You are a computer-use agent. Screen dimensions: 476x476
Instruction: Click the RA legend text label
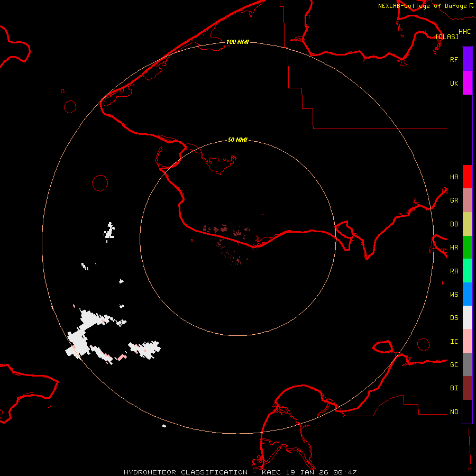[x=454, y=271]
